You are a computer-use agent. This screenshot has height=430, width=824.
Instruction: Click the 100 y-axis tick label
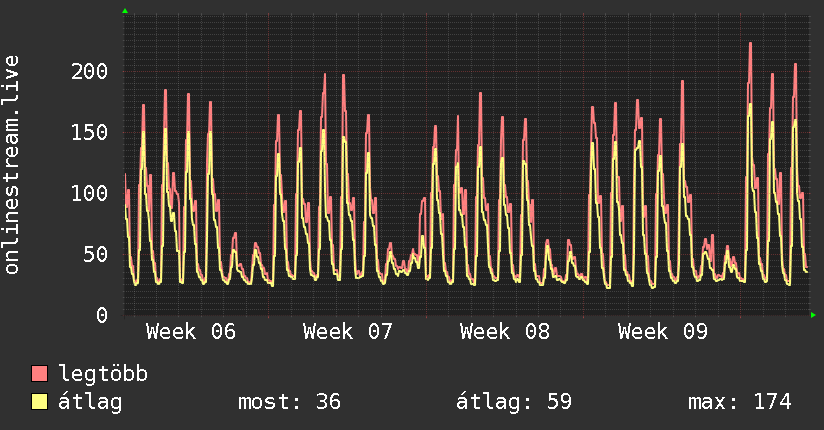89,193
